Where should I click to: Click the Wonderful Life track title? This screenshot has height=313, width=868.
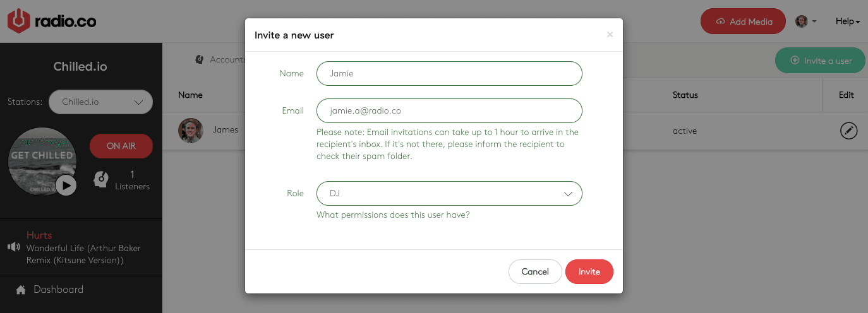point(83,254)
